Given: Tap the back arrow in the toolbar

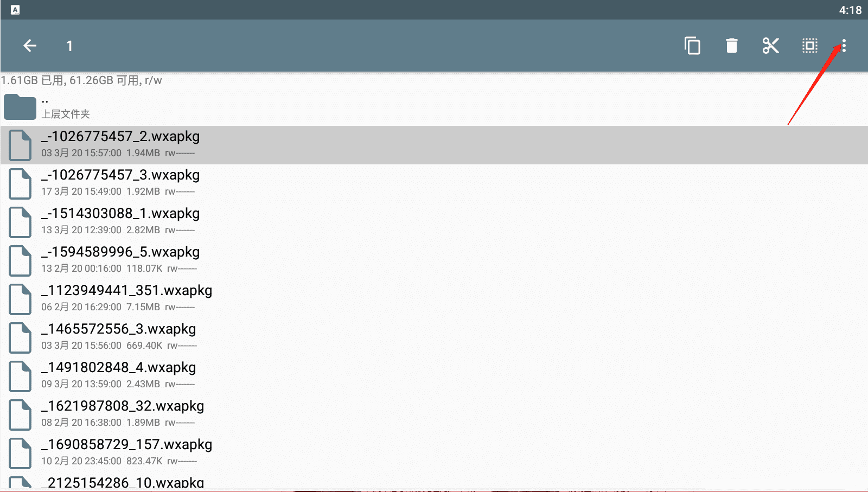Looking at the screenshot, I should coord(30,46).
